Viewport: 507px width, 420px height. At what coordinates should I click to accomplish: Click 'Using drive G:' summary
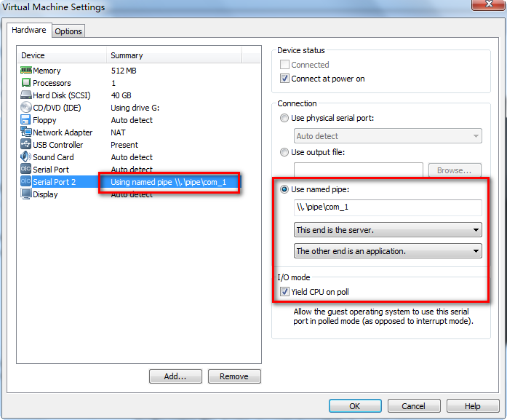pos(135,108)
